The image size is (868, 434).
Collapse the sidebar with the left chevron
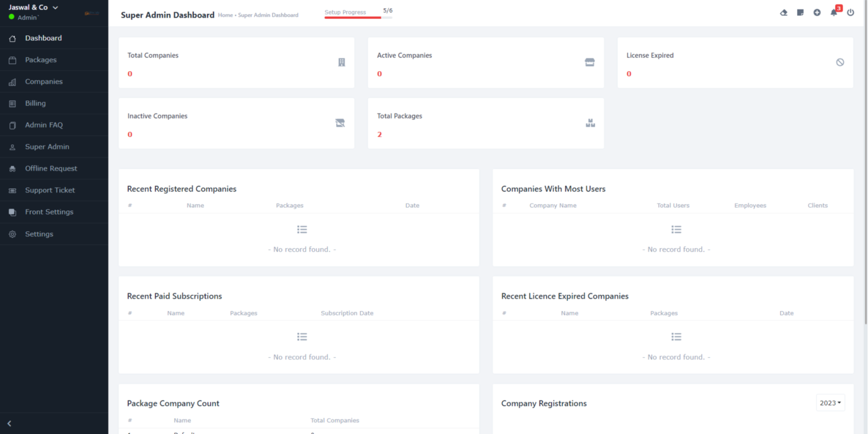(9, 424)
